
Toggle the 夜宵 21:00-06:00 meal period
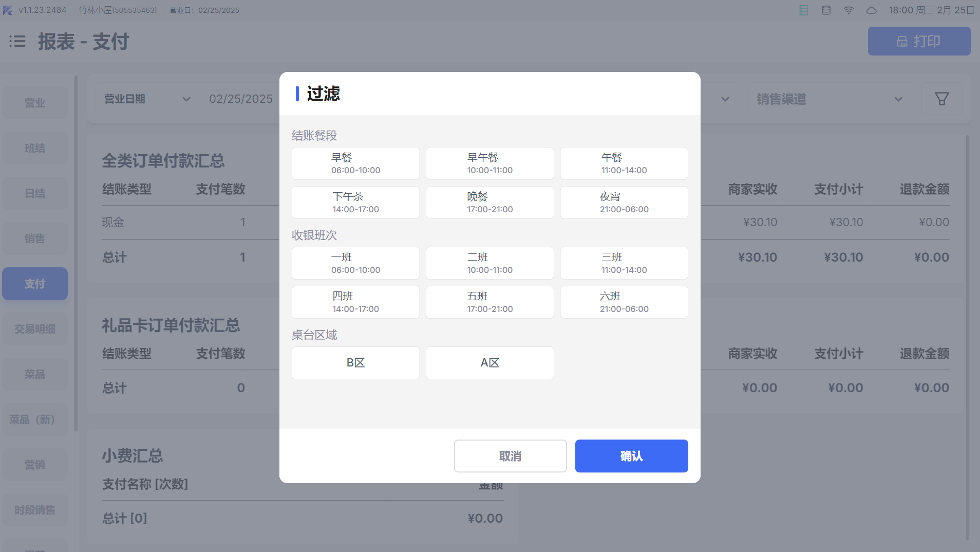click(x=624, y=203)
